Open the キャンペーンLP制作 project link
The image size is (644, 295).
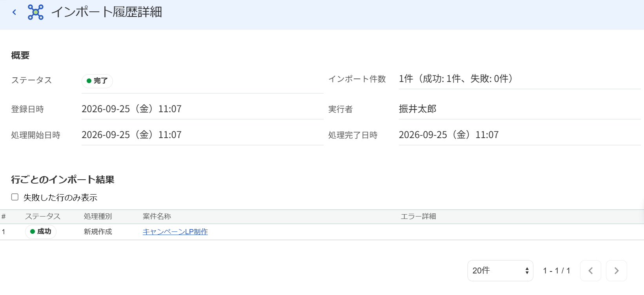pyautogui.click(x=175, y=232)
